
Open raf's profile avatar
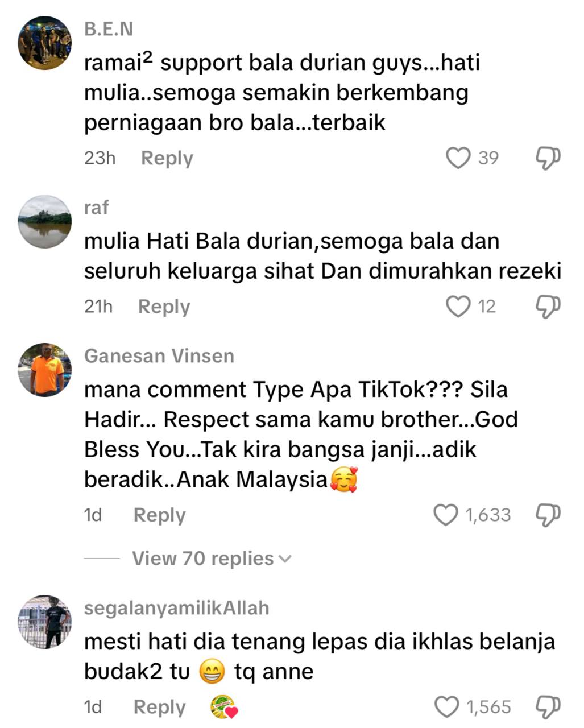[45, 222]
